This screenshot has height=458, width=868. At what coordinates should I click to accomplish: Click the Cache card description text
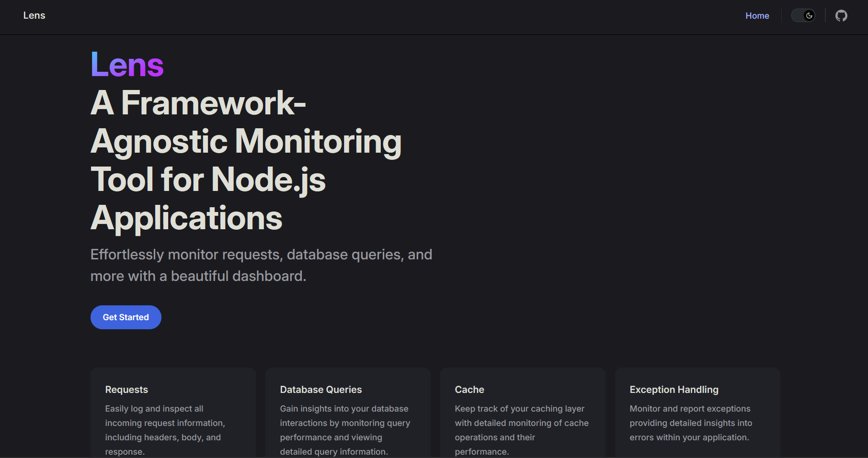(521, 430)
